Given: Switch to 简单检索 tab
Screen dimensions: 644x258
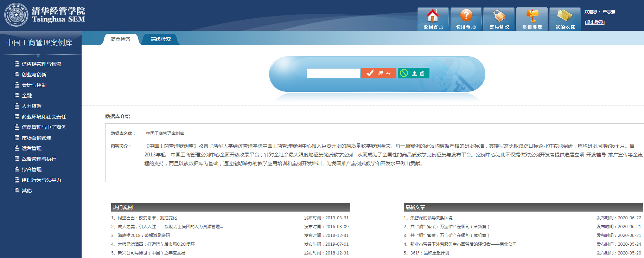Looking at the screenshot, I should [x=121, y=39].
